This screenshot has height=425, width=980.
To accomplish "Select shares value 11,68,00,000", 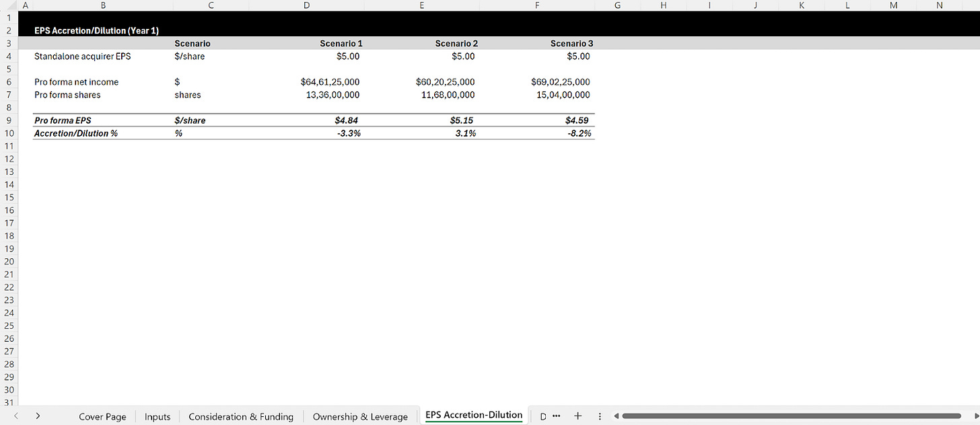I will point(448,95).
